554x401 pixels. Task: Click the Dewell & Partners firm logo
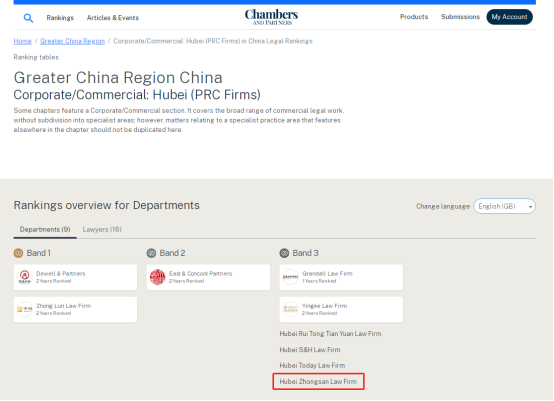tap(25, 277)
